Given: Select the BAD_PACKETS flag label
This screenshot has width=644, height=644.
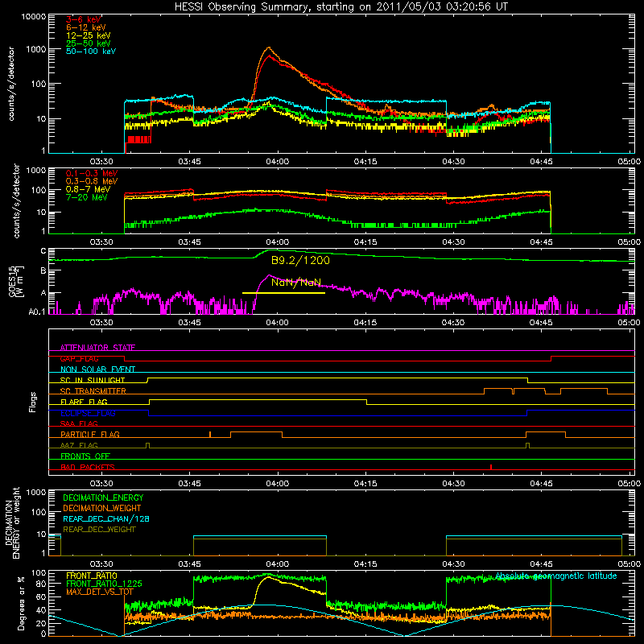Looking at the screenshot, I should (x=88, y=467).
